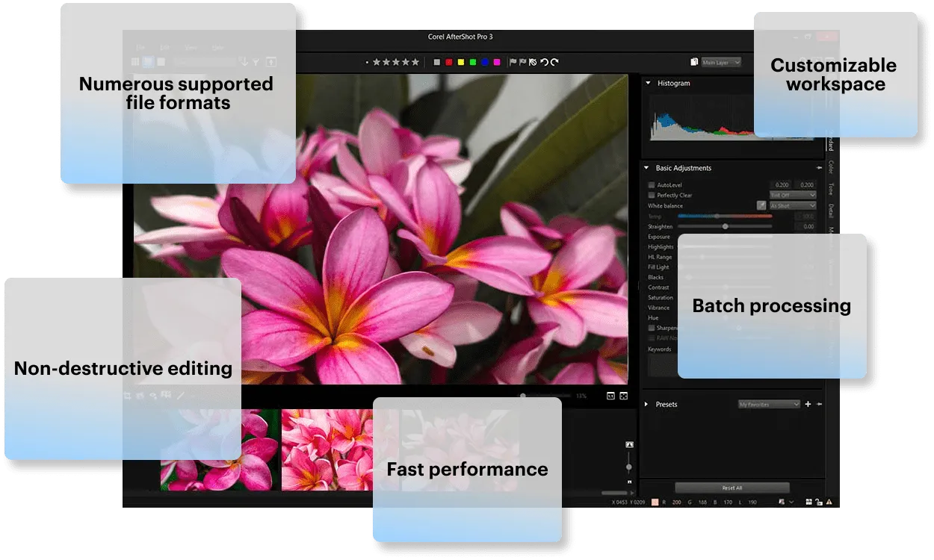Collapse the Histogram panel

pos(648,84)
